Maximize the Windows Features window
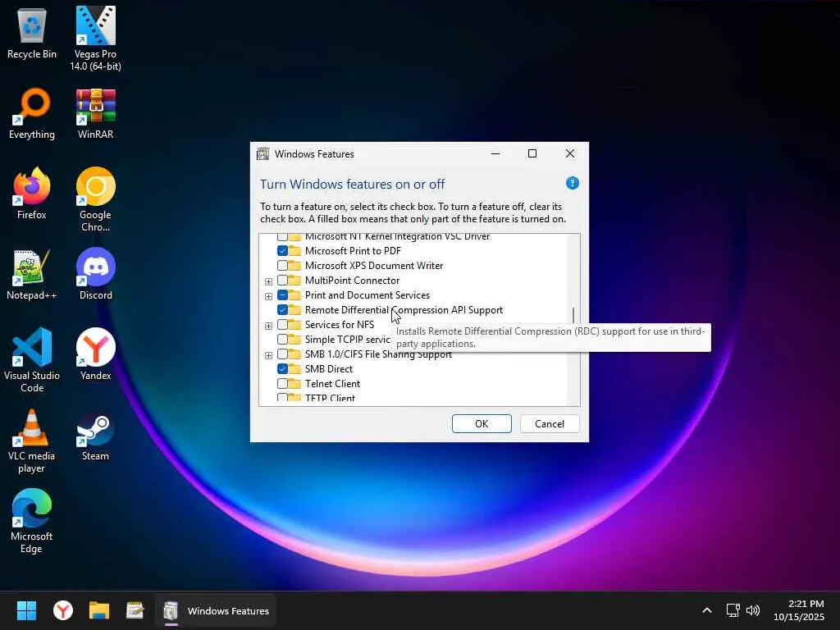 [x=532, y=153]
